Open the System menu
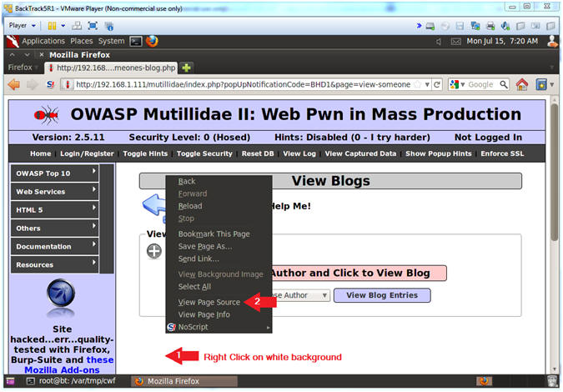The width and height of the screenshot is (563, 392). 111,41
